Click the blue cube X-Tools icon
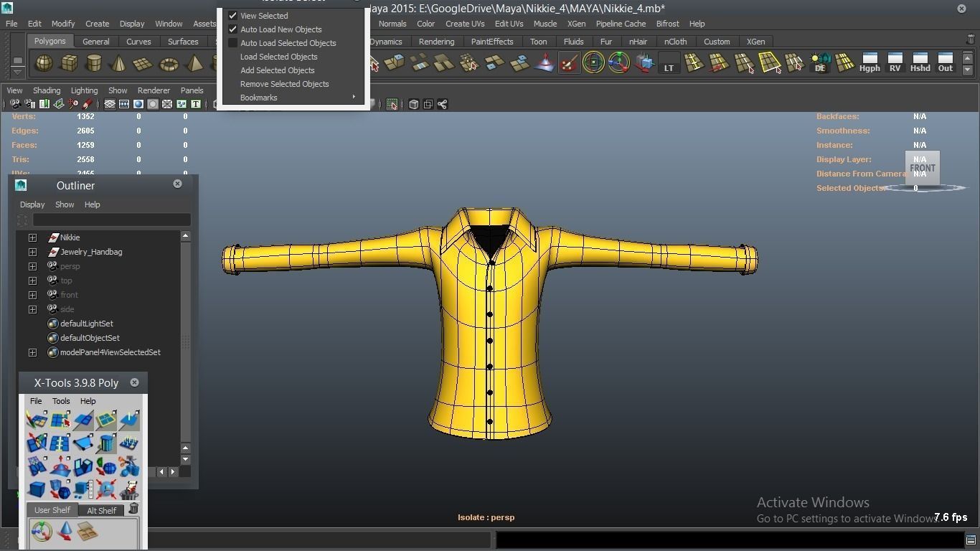Viewport: 980px width, 551px height. (37, 489)
